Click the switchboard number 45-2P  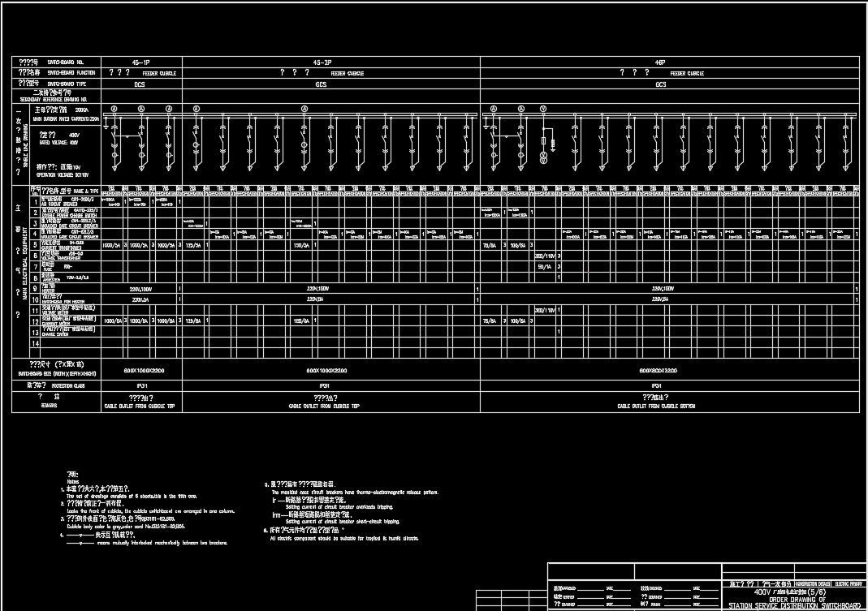click(322, 62)
